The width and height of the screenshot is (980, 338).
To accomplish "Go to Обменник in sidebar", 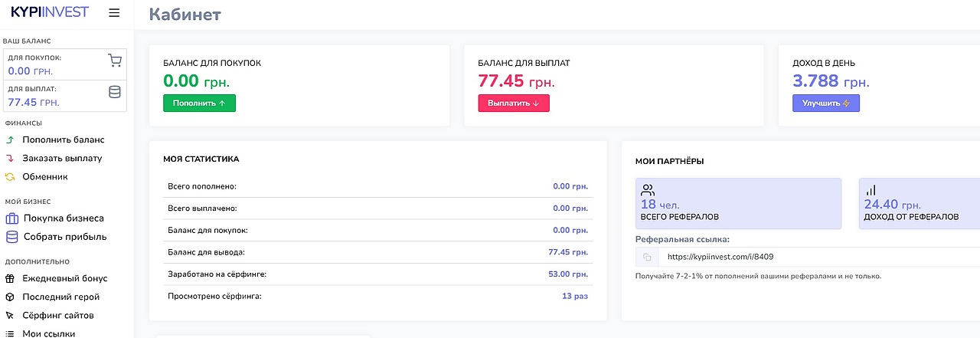I will coord(45,177).
